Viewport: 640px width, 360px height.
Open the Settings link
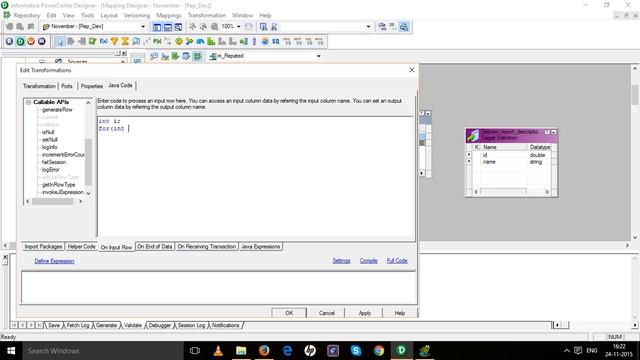[x=341, y=260]
